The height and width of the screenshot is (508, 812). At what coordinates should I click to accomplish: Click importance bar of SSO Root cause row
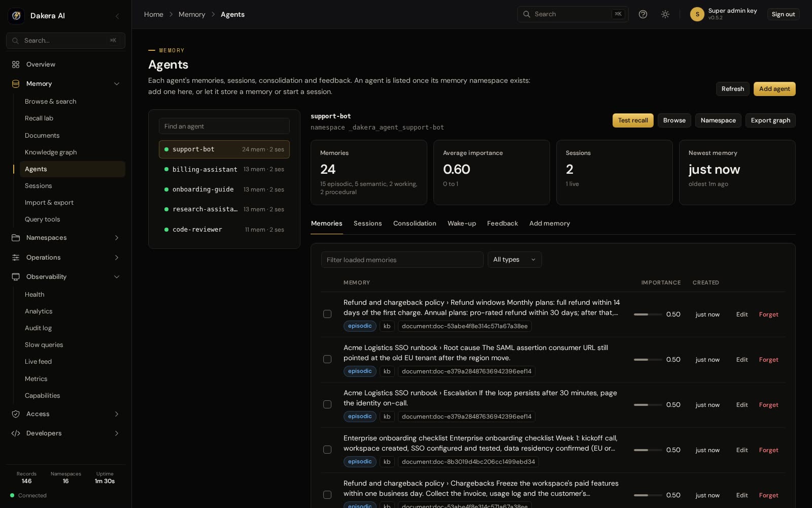(648, 360)
